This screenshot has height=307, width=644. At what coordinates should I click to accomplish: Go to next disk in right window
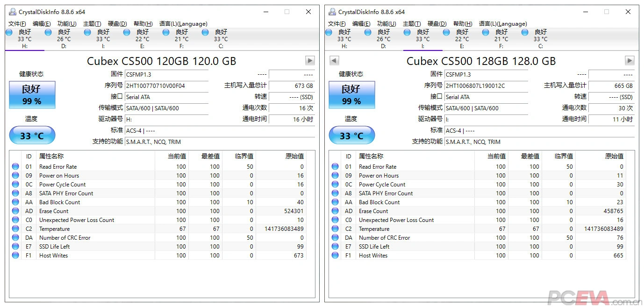(630, 60)
